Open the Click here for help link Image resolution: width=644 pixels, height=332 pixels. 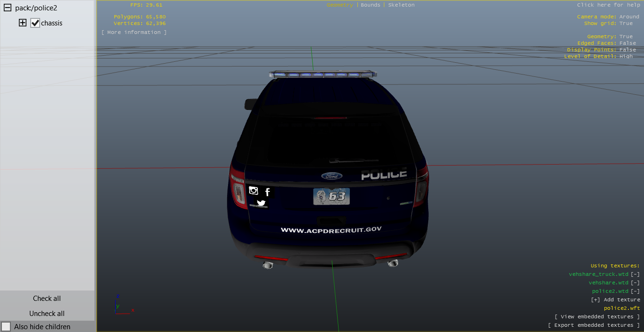click(x=608, y=5)
